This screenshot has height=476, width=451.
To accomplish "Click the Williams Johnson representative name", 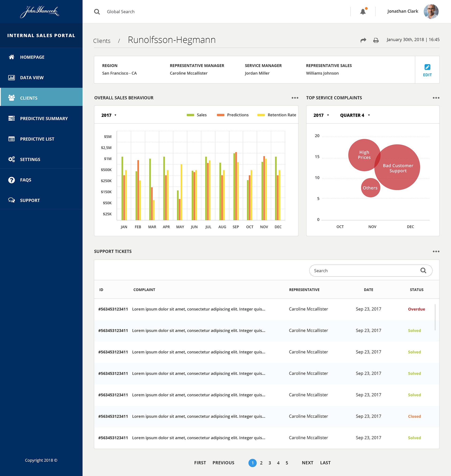I will [x=322, y=73].
